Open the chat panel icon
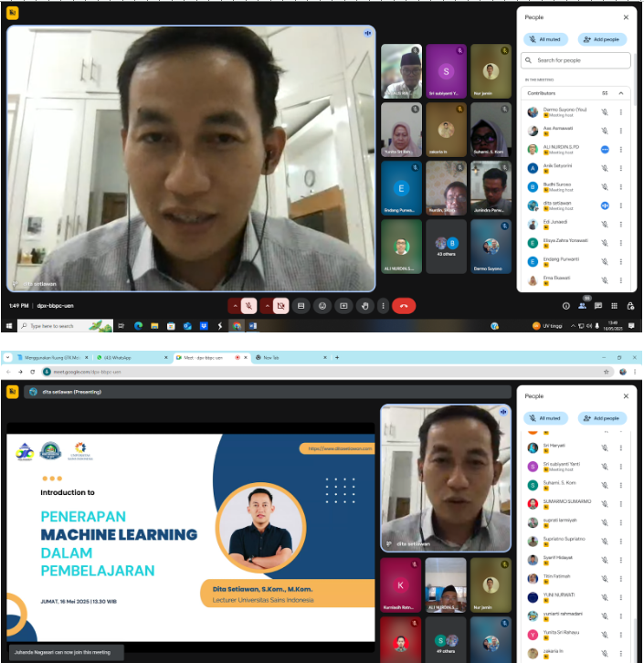The width and height of the screenshot is (644, 663). (598, 306)
